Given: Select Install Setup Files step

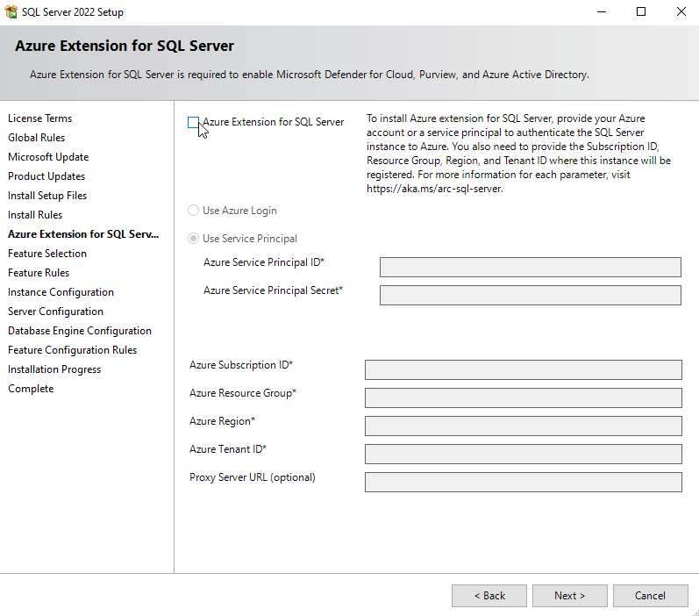Looking at the screenshot, I should click(x=47, y=196).
